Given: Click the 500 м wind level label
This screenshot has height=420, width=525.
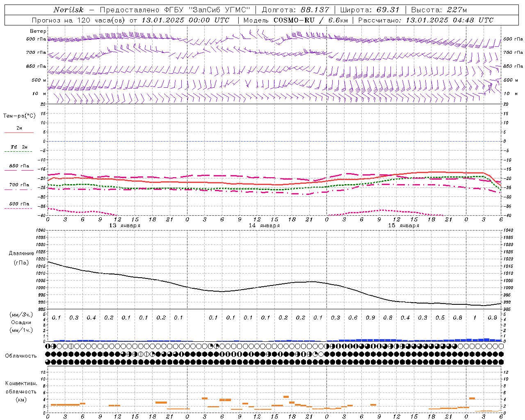Looking at the screenshot, I should pyautogui.click(x=39, y=80).
